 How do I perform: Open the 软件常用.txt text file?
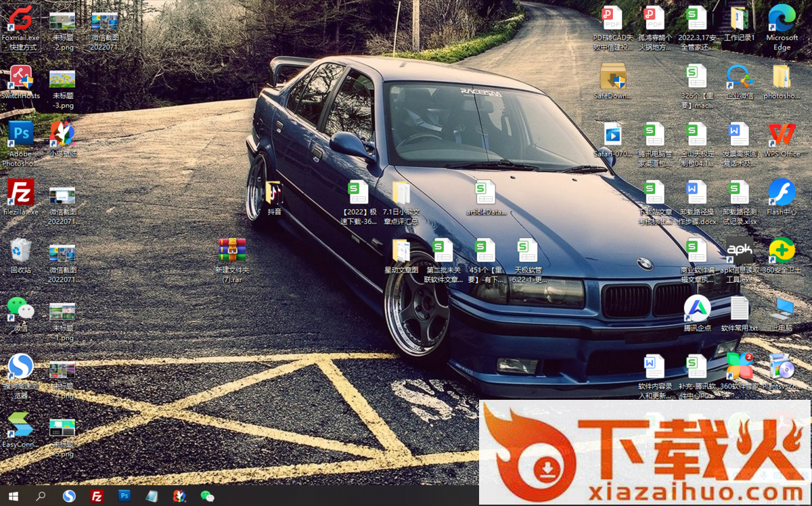click(x=740, y=309)
